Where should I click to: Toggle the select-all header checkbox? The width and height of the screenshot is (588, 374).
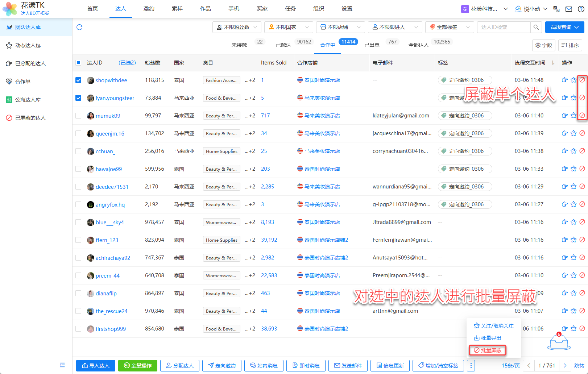[x=78, y=63]
